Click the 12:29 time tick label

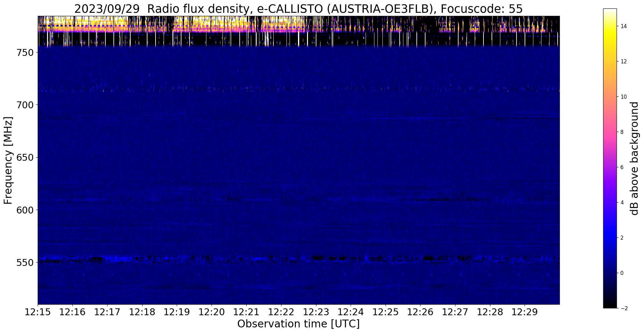(525, 312)
